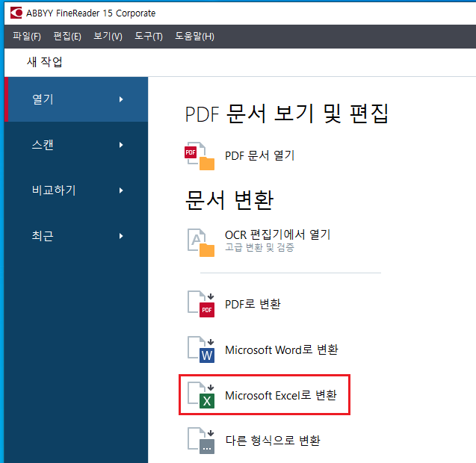
Task: Click the 다른 형식으로 변환 icon
Action: point(201,441)
